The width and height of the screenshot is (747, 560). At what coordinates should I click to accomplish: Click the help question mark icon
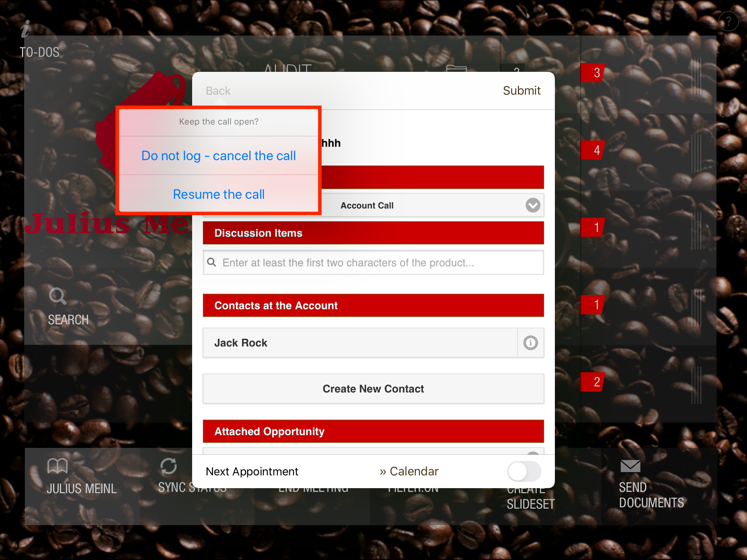point(728,21)
